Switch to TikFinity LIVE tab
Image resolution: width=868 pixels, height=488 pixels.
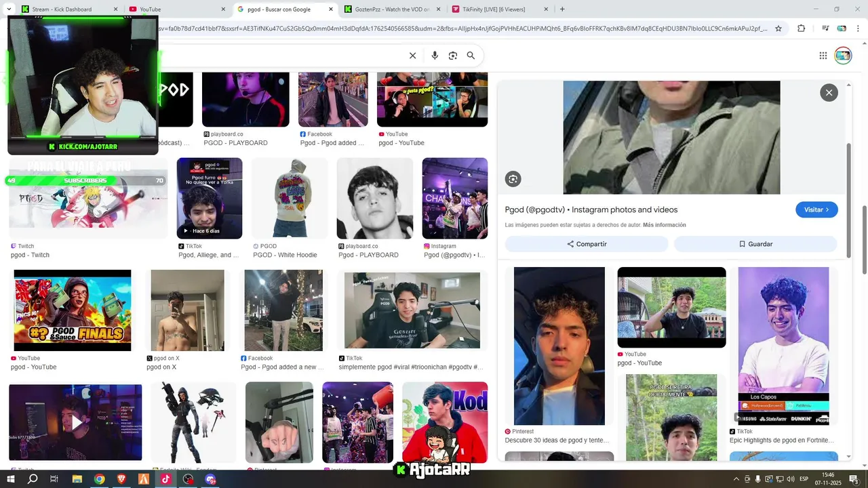pos(500,9)
